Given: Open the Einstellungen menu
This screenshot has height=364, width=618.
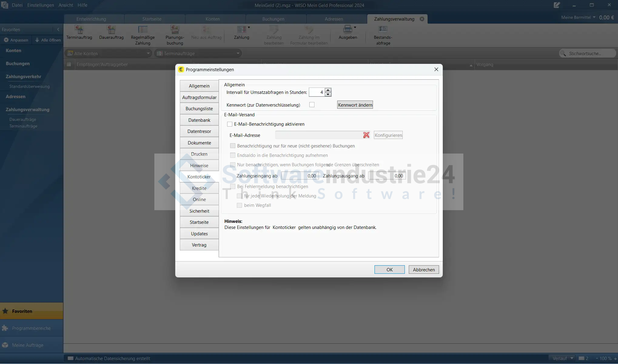Looking at the screenshot, I should coord(40,5).
